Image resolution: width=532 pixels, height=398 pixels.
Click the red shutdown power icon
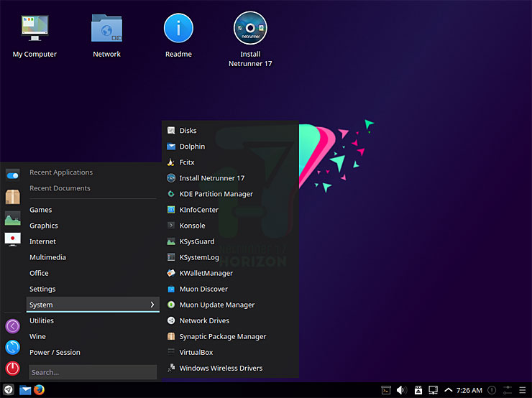coord(12,368)
